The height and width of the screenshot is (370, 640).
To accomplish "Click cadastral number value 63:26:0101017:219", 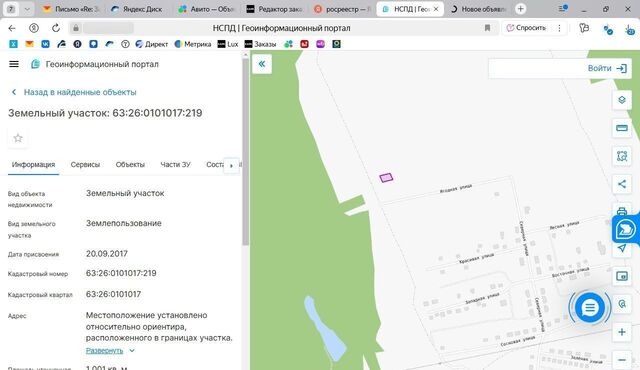I will click(x=121, y=273).
